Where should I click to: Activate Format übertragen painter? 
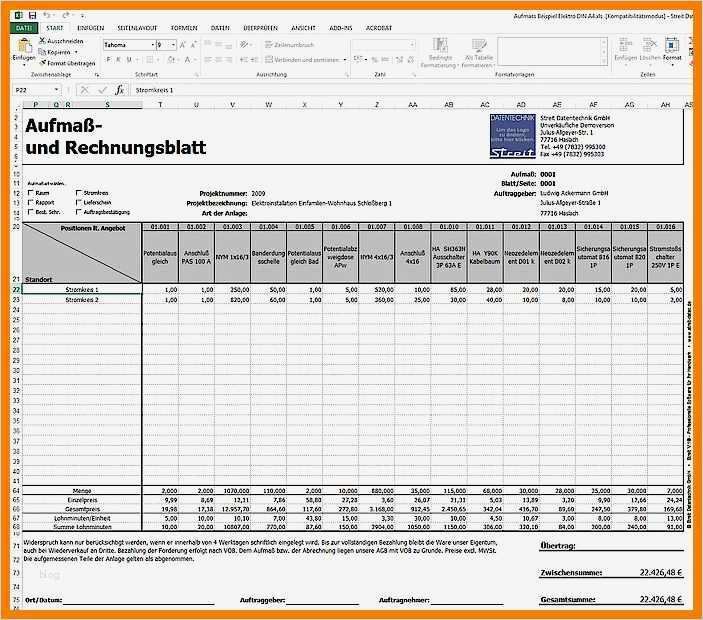68,63
